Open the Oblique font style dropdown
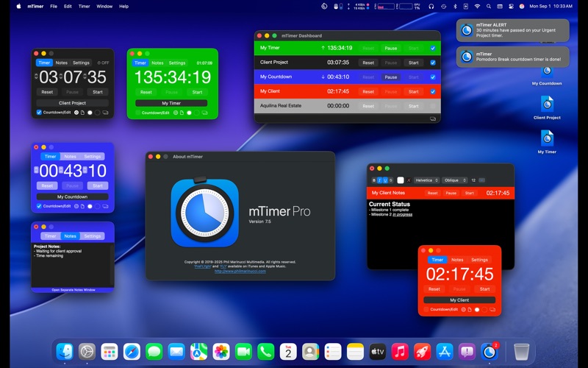This screenshot has height=368, width=588. pyautogui.click(x=455, y=180)
